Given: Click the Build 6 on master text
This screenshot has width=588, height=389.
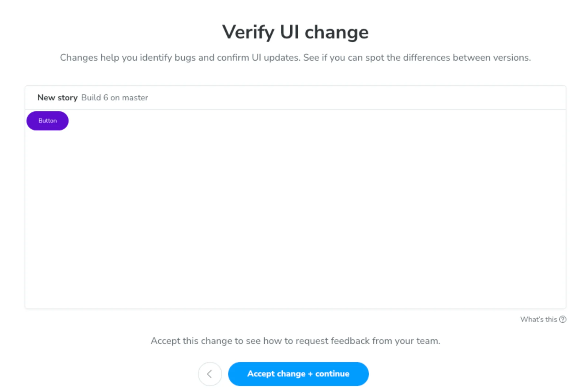Looking at the screenshot, I should click(115, 98).
